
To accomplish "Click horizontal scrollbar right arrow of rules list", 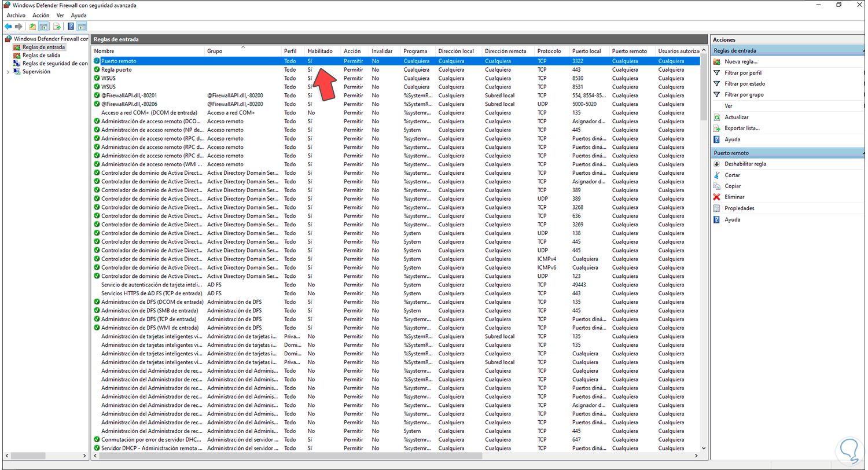I will 696,457.
